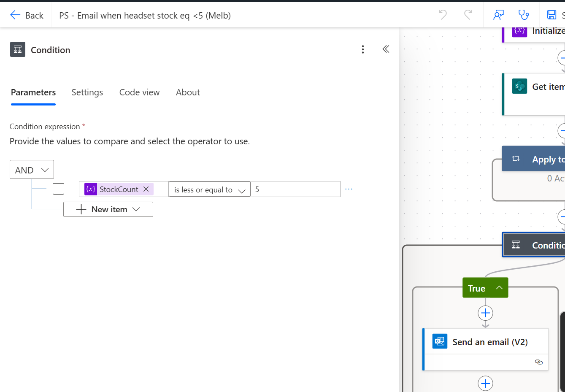Open the About tab
The height and width of the screenshot is (392, 565).
coord(188,92)
